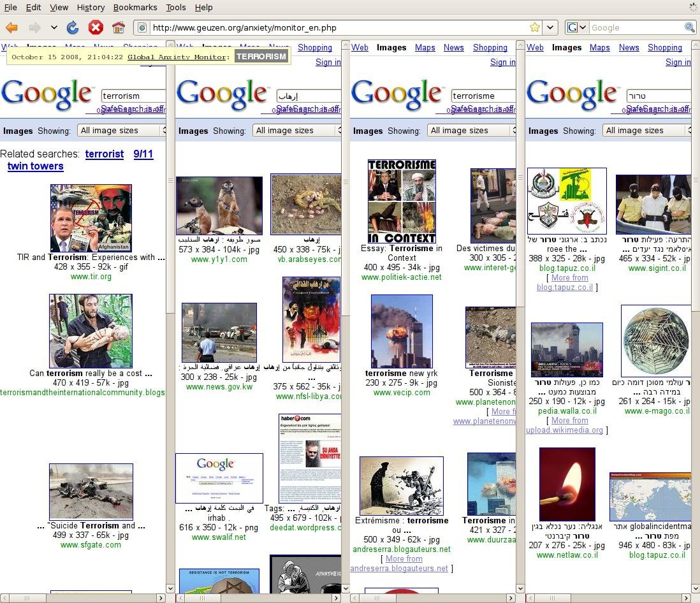
Task: Focus the Google search box in the toolbar
Action: point(636,27)
